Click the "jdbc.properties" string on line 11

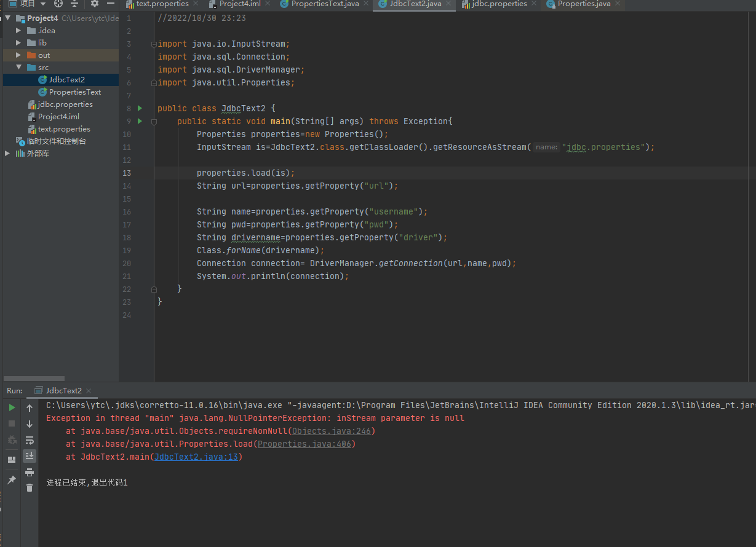[x=603, y=148]
